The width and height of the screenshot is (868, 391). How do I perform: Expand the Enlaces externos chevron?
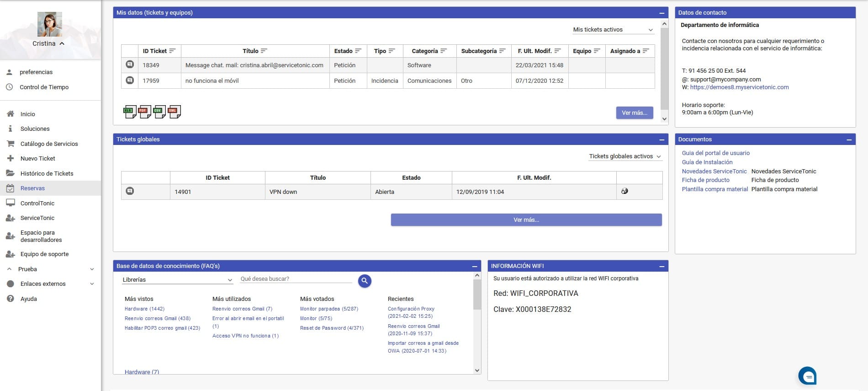[92, 284]
